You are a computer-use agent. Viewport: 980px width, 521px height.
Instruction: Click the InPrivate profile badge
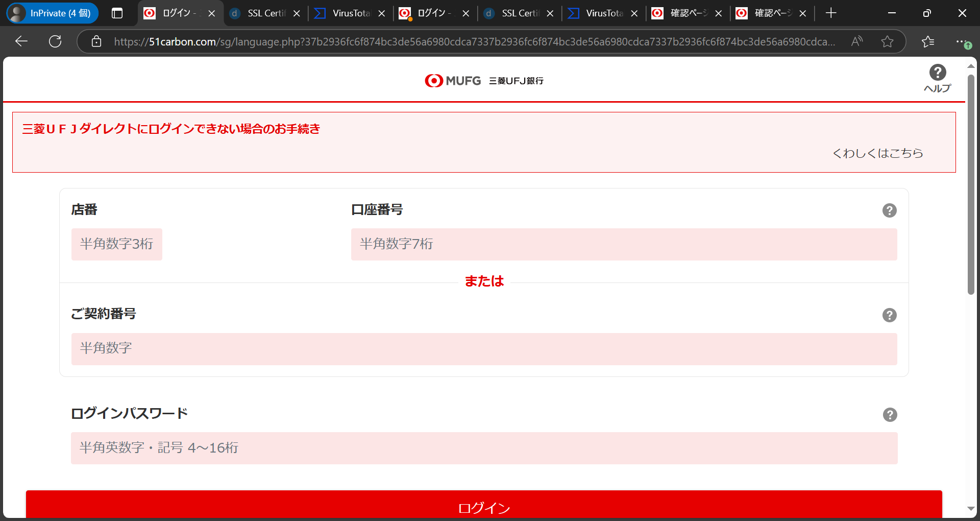click(x=53, y=13)
